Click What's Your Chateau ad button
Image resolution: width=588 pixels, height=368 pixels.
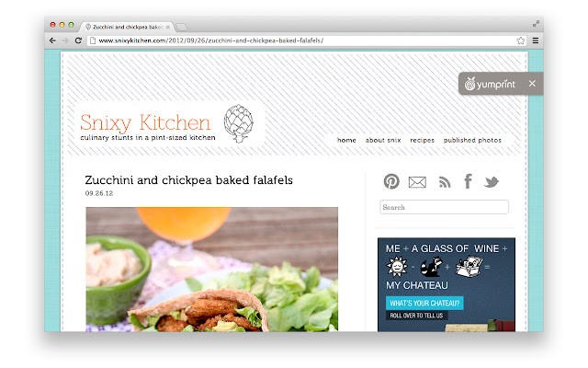pos(424,303)
